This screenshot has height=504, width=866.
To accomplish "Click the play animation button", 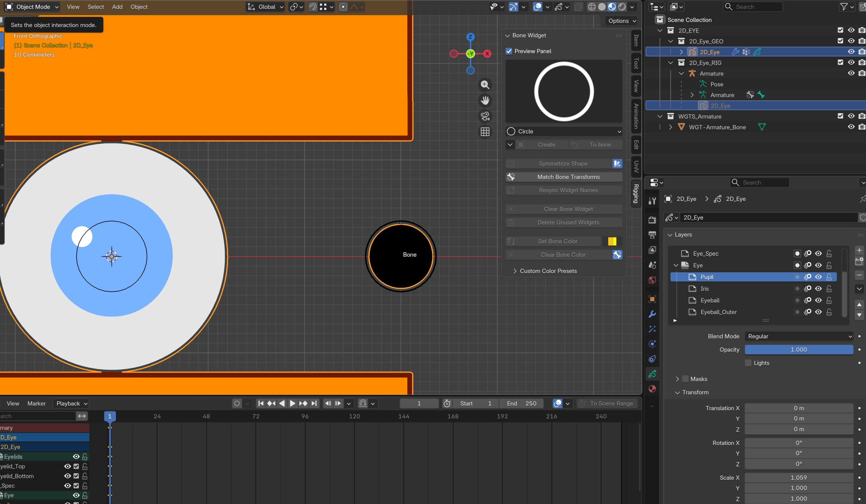I will 293,403.
